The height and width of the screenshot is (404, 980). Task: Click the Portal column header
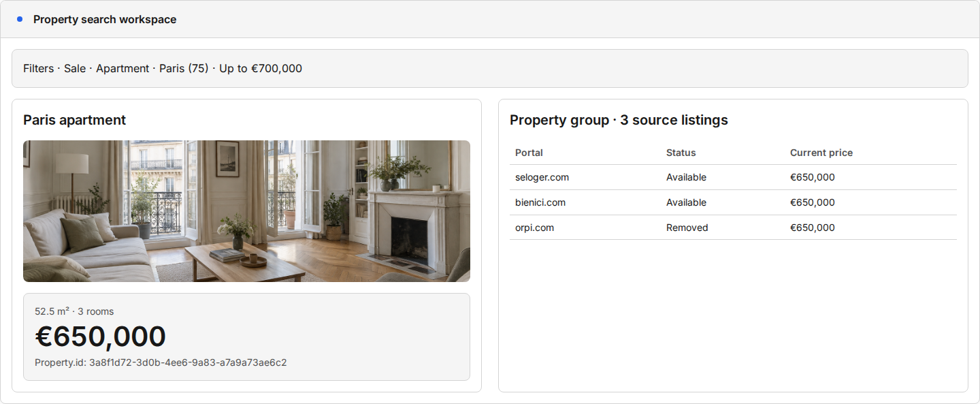coord(529,153)
